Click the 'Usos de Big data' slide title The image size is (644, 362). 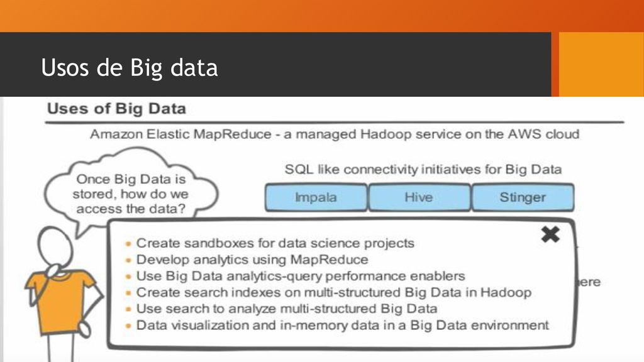pos(130,68)
